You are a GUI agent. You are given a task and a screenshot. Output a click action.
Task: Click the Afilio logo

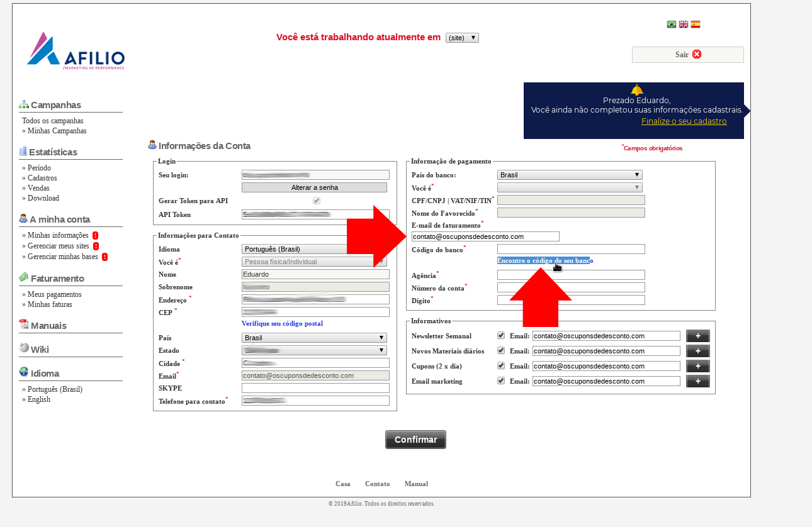tap(76, 51)
